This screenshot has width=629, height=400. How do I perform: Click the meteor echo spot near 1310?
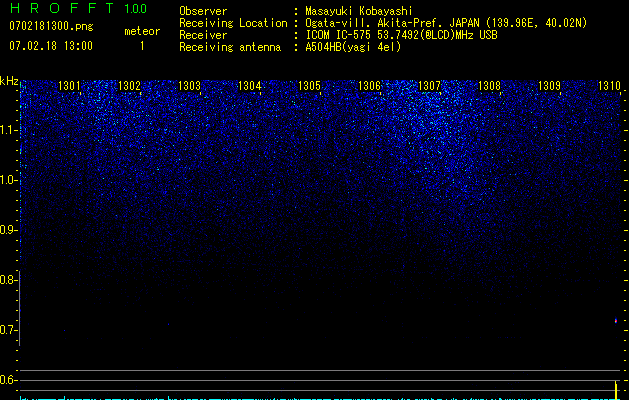coord(616,321)
